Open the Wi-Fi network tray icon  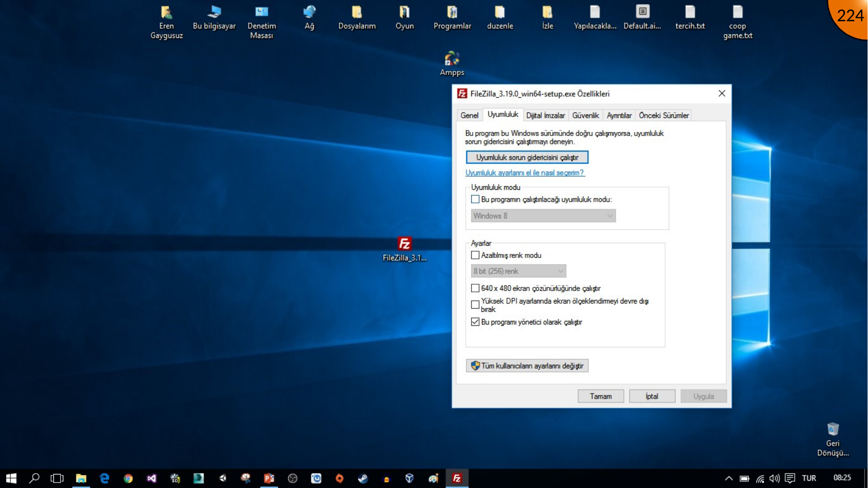pos(760,478)
